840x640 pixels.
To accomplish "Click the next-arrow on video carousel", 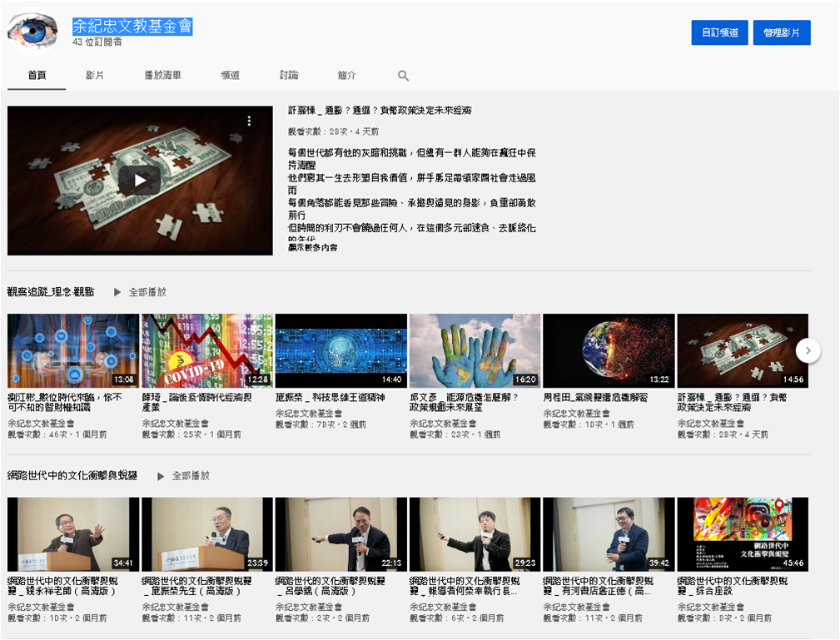I will coord(808,351).
